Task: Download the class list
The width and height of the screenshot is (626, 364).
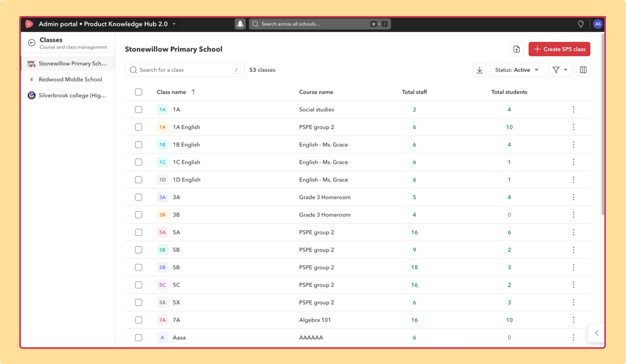Action: pos(479,70)
